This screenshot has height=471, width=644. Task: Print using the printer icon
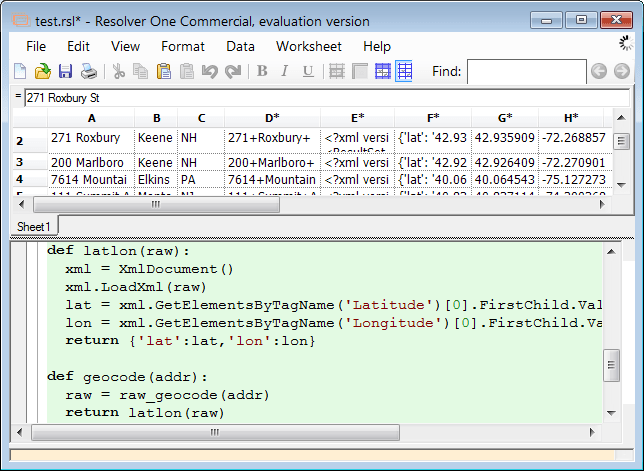click(x=88, y=71)
